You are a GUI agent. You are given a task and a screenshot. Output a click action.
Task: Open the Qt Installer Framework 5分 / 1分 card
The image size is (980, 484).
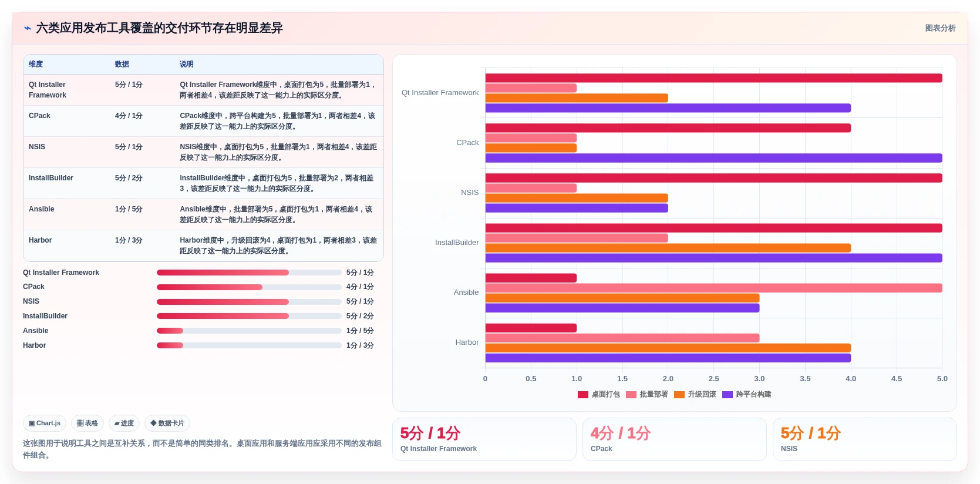tap(484, 439)
